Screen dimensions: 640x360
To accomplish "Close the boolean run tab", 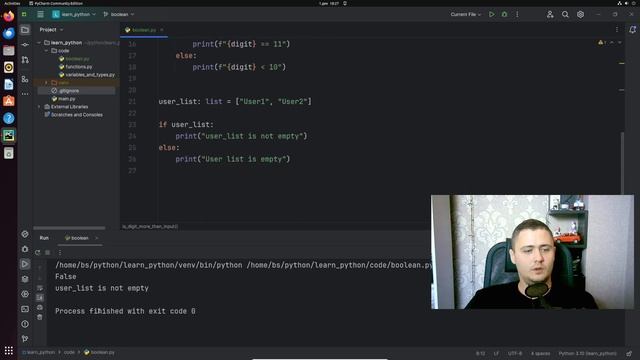I will point(97,238).
